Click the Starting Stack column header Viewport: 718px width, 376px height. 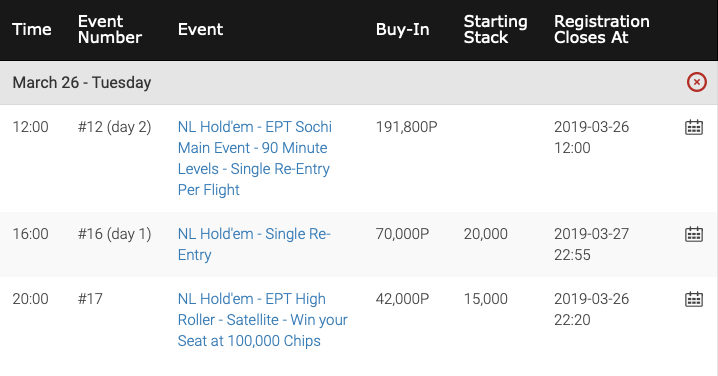495,29
